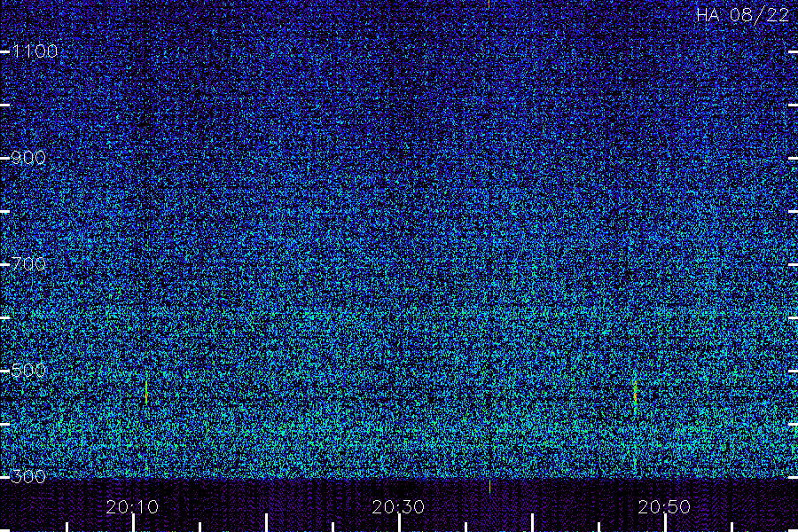
Task: Select the bright burst near 20:11
Action: (146, 393)
